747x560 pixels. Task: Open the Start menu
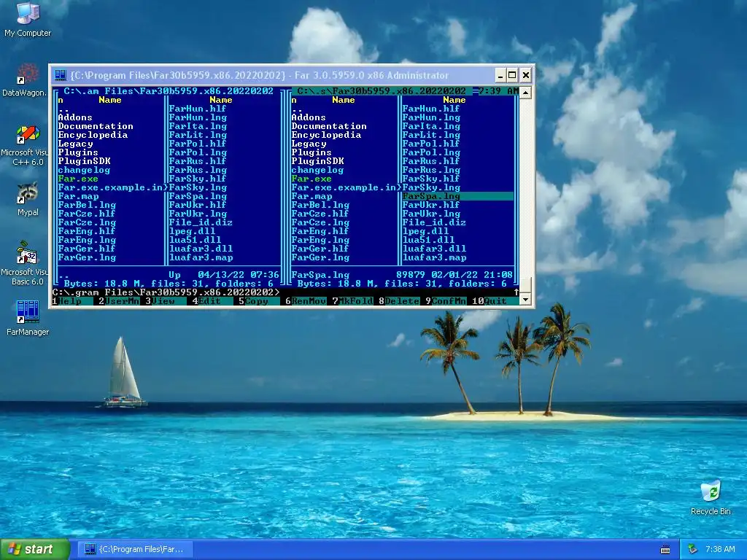35,549
